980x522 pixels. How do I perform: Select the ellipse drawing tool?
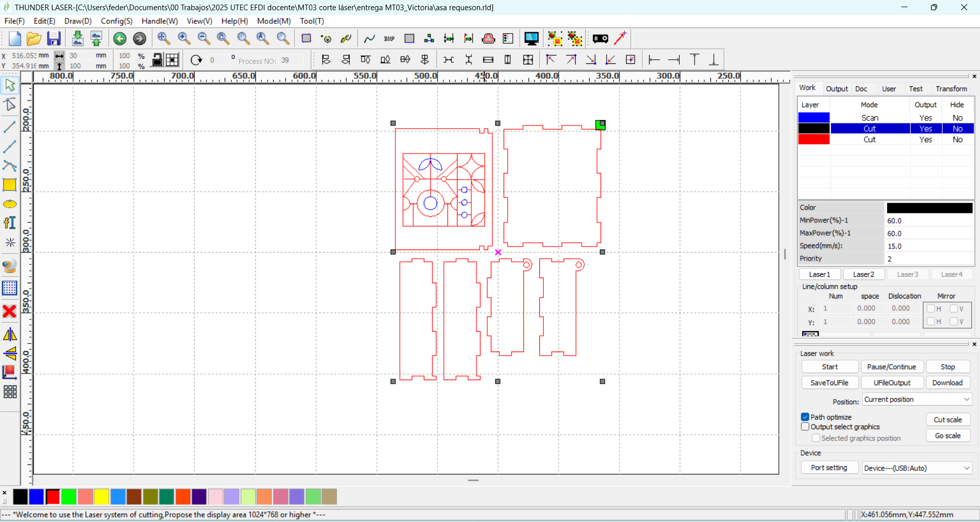pyautogui.click(x=10, y=204)
